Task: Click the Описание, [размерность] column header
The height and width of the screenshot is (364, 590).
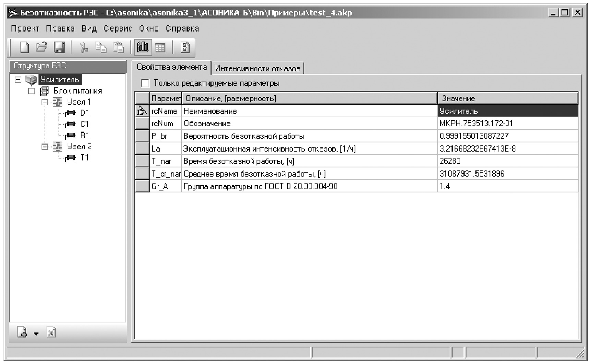Action: point(310,98)
